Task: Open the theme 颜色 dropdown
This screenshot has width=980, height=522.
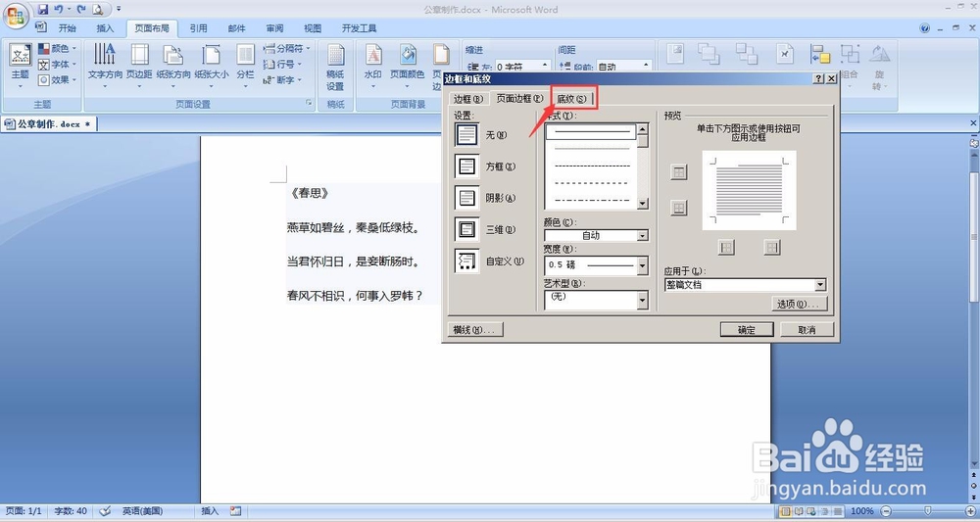Action: point(57,48)
